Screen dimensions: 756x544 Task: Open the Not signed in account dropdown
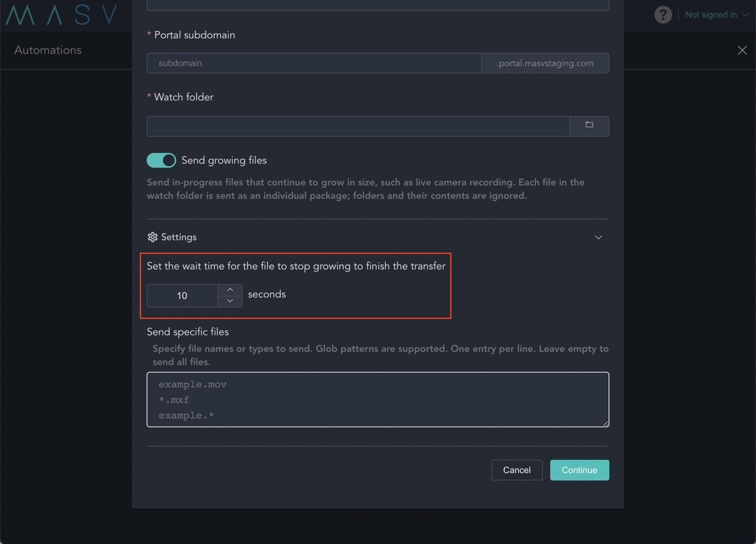715,14
